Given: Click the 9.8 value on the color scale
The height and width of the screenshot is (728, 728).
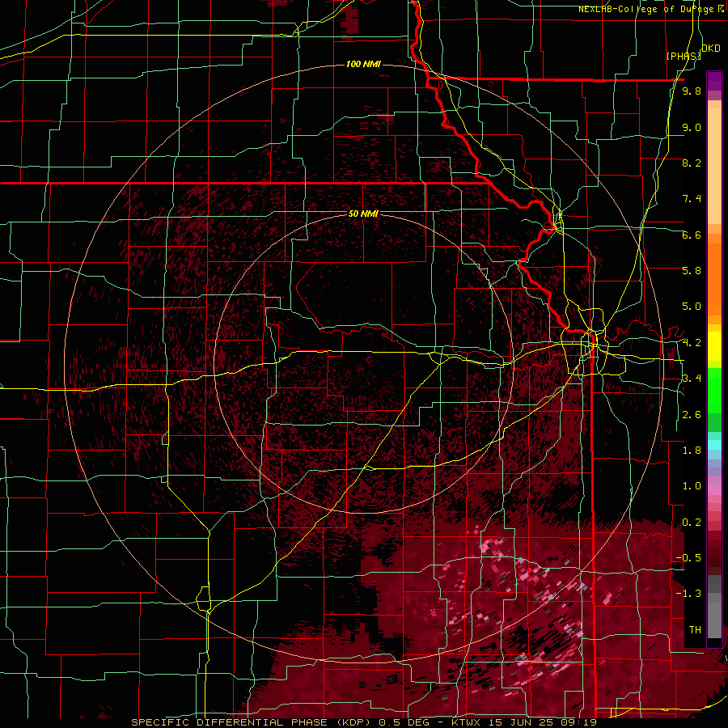Looking at the screenshot, I should [x=692, y=91].
